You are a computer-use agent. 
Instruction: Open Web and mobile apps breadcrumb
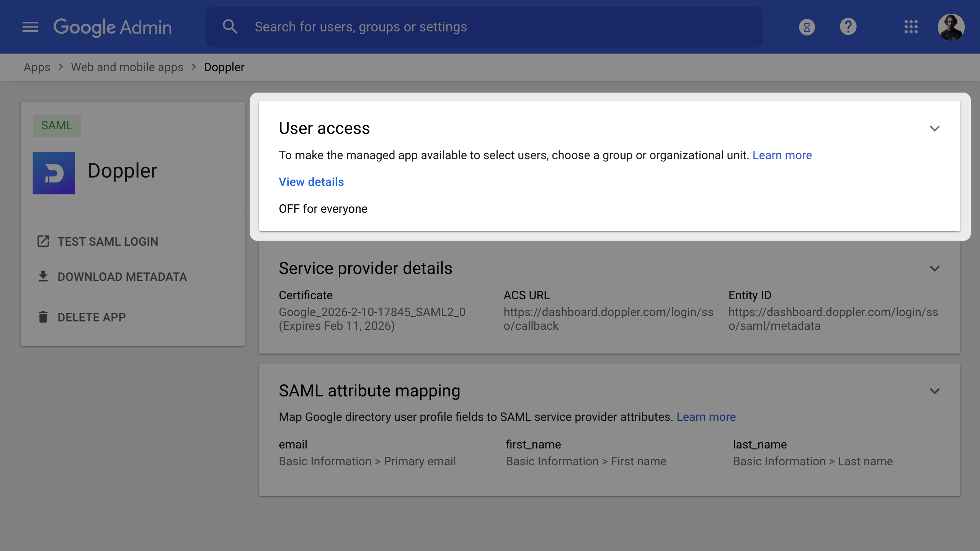[x=127, y=67]
